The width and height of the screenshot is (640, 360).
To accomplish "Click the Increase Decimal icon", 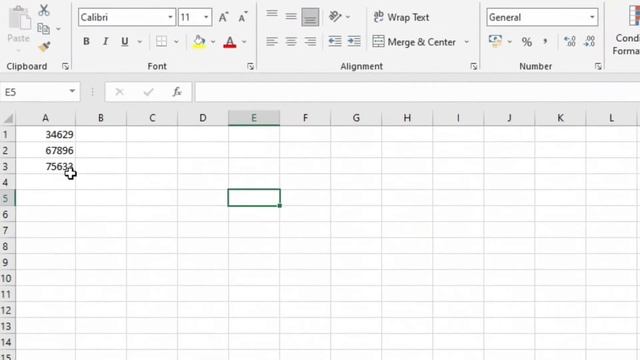I will click(x=569, y=41).
